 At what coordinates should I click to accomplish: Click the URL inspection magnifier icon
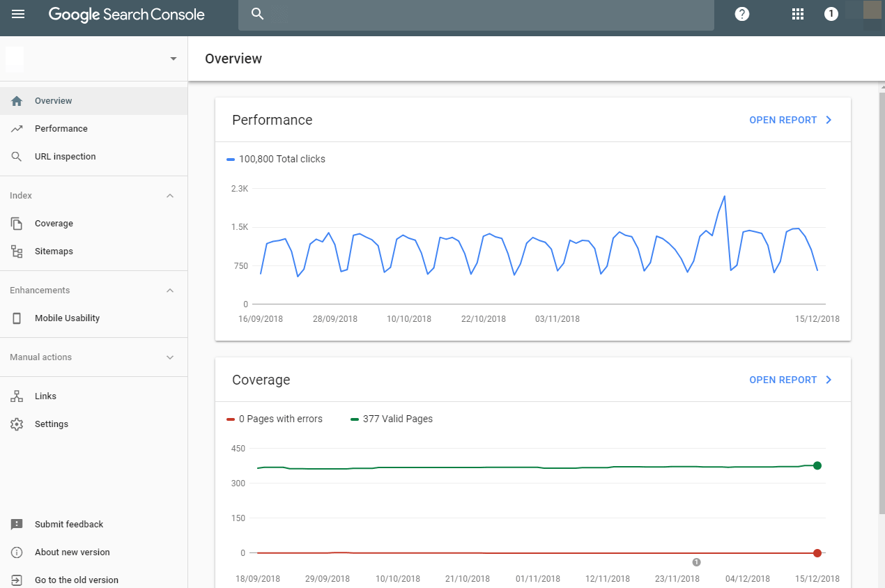[16, 156]
